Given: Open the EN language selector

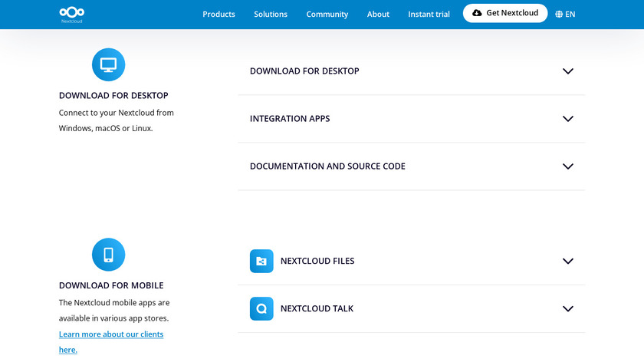Looking at the screenshot, I should (570, 15).
